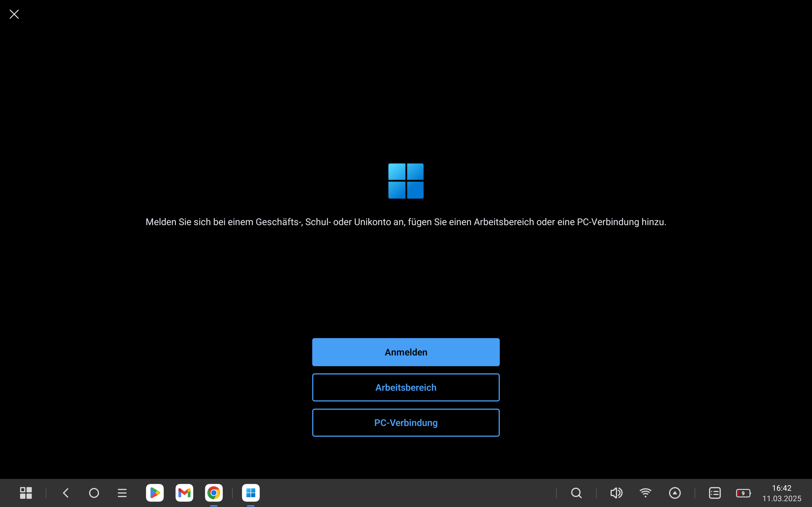This screenshot has width=812, height=507.
Task: Click the large Windows logo
Action: click(406, 181)
